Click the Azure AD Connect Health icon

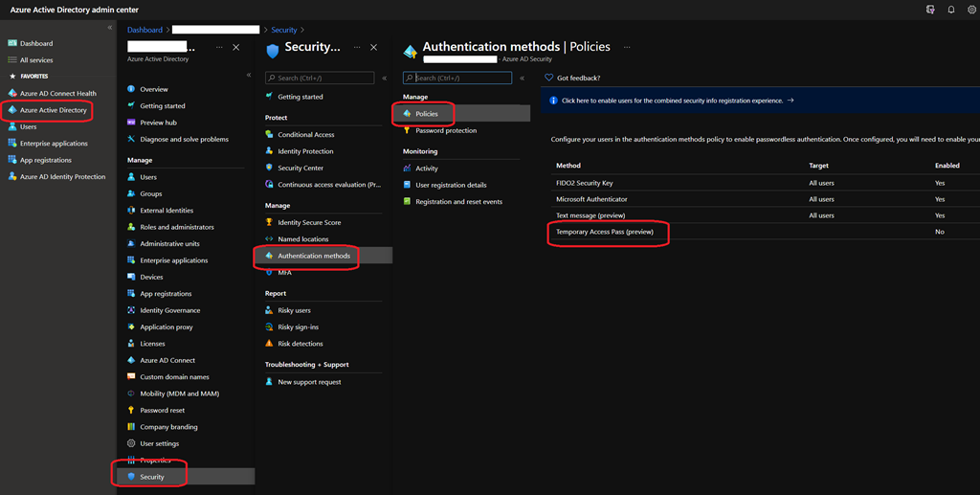[x=12, y=94]
